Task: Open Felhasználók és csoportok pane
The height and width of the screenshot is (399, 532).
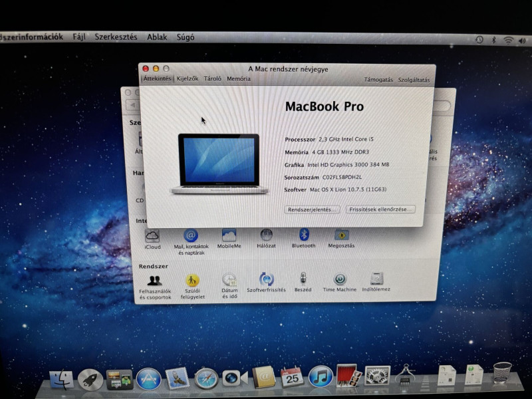Action: point(155,287)
